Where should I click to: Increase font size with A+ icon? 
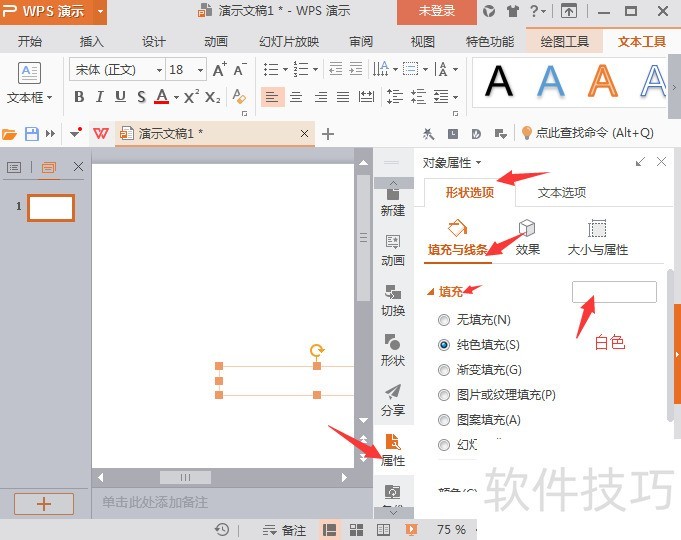(220, 69)
